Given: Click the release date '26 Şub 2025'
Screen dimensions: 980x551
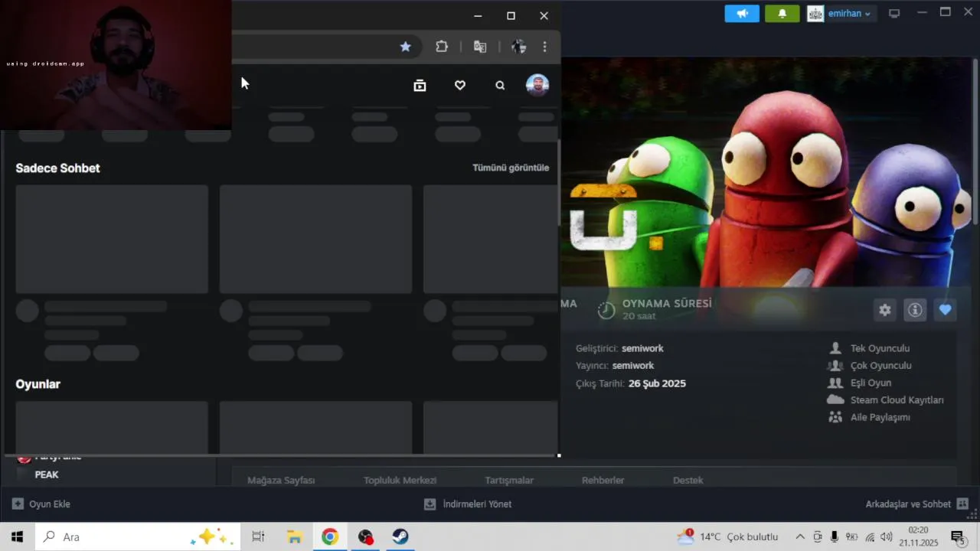Looking at the screenshot, I should click(657, 383).
